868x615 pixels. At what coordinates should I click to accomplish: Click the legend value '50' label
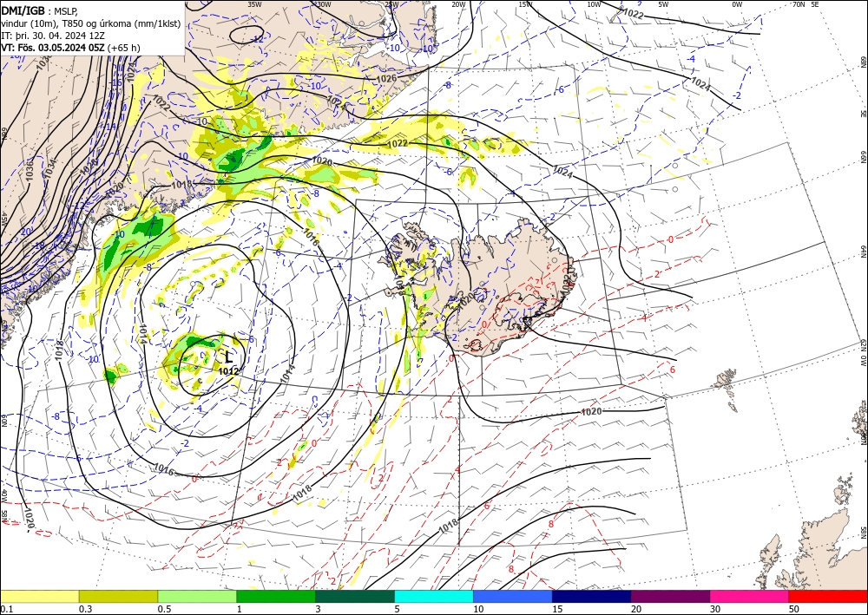click(x=794, y=609)
